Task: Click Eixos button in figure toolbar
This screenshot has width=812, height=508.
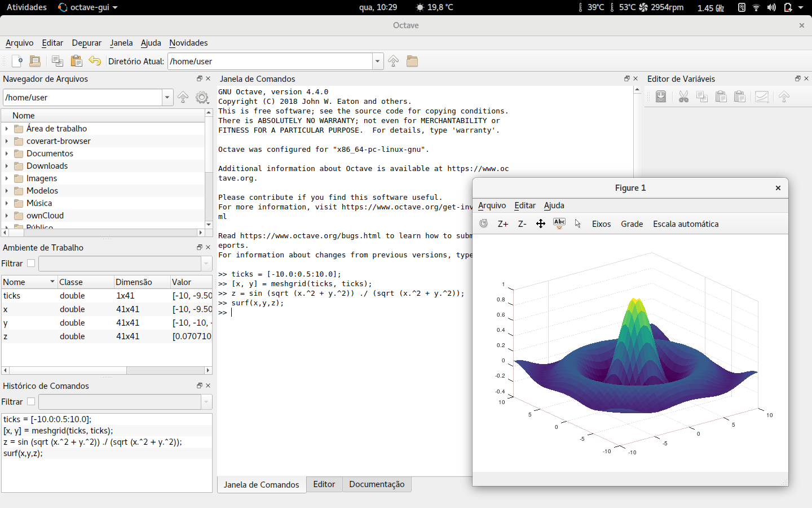Action: click(x=601, y=224)
